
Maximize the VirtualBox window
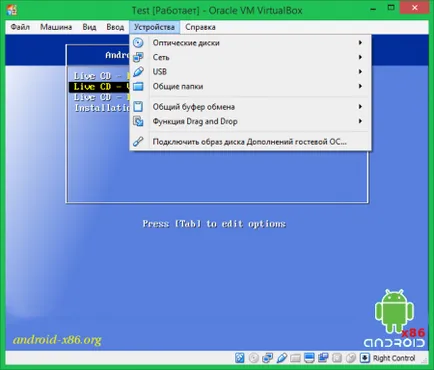point(391,8)
